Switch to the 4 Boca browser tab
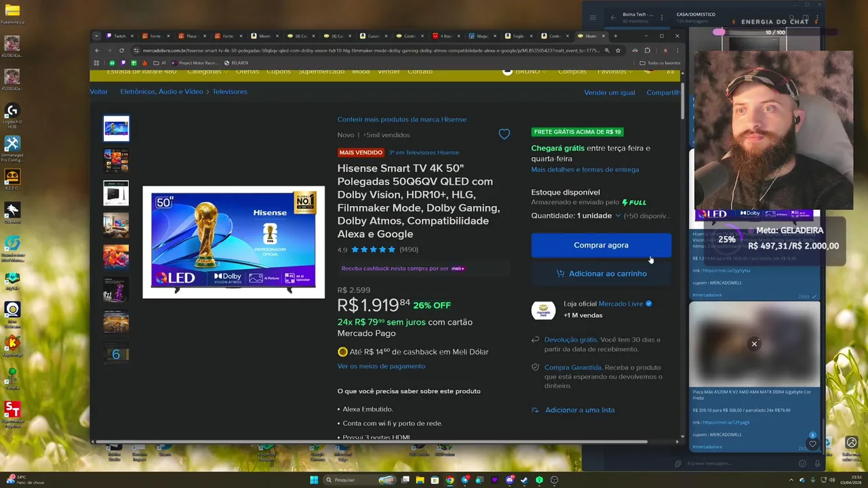868x488 pixels. [x=448, y=36]
